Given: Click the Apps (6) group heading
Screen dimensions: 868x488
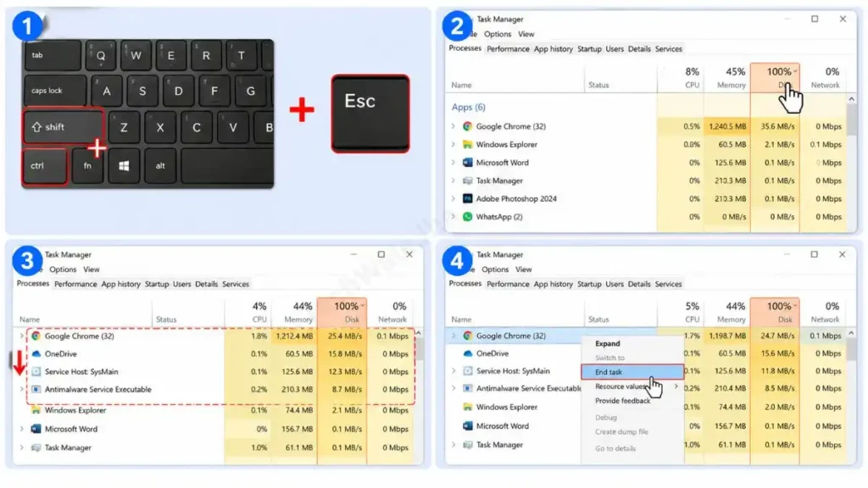Looking at the screenshot, I should click(468, 107).
